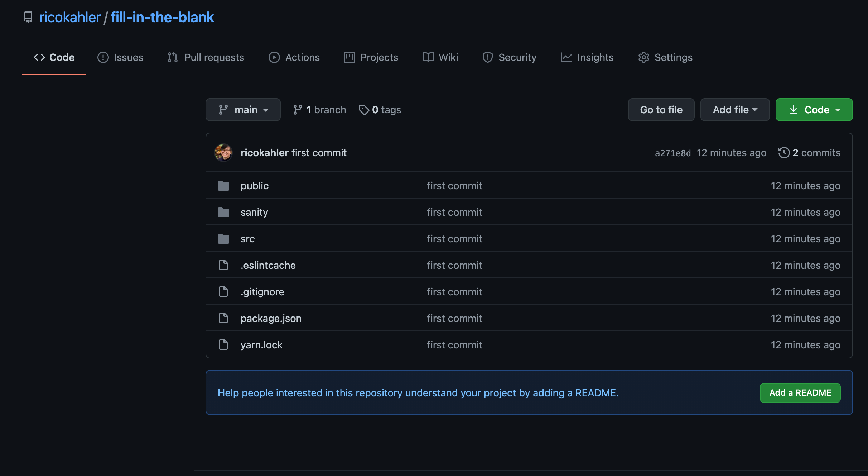Open 'first commit' message in .gitignore row

click(x=454, y=292)
